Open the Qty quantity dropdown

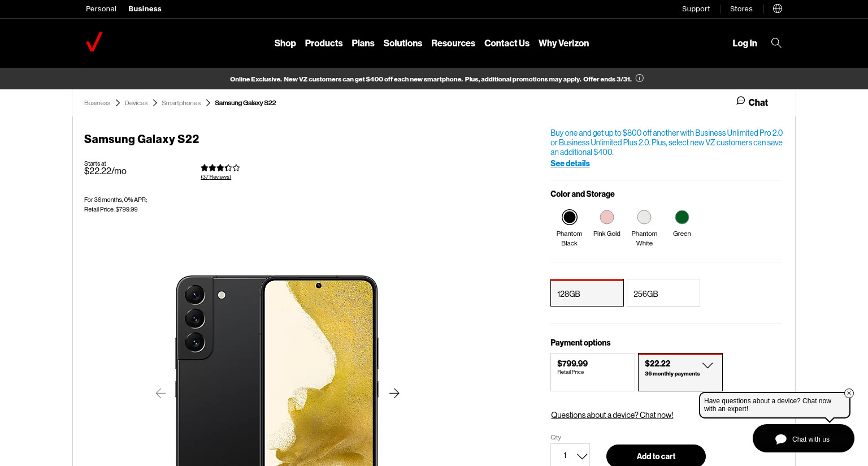pos(570,455)
